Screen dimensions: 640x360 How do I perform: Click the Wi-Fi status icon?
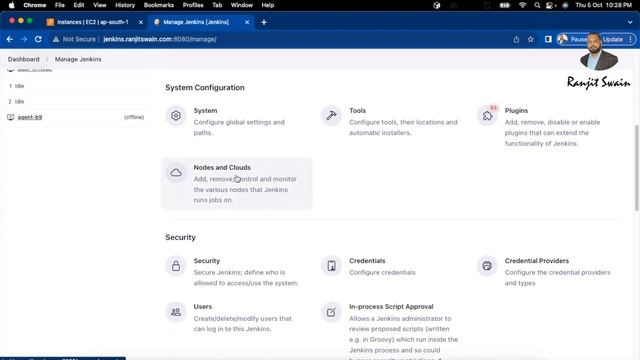point(522,5)
